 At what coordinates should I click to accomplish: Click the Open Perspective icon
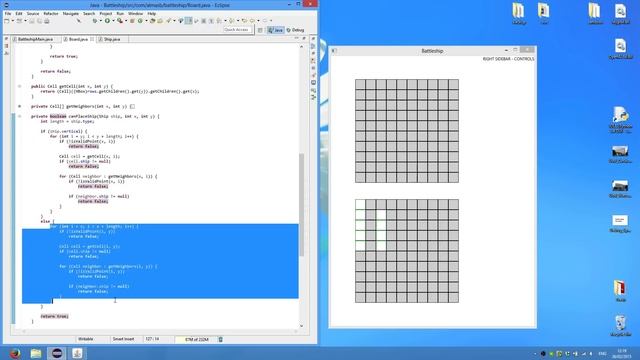click(x=260, y=30)
